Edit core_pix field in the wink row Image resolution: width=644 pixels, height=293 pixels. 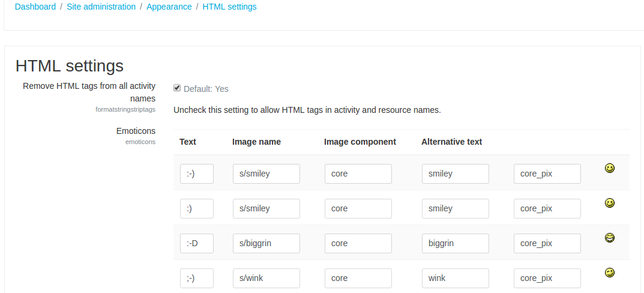pos(547,278)
